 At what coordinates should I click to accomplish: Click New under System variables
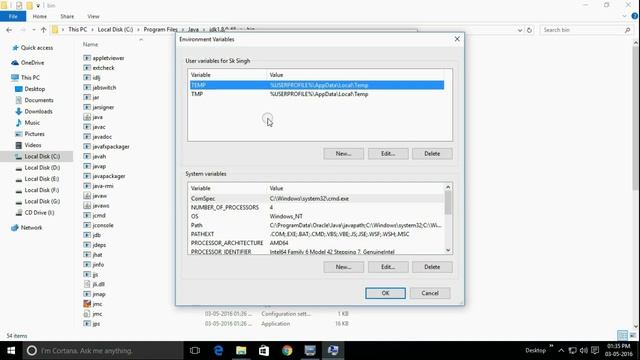tap(343, 267)
